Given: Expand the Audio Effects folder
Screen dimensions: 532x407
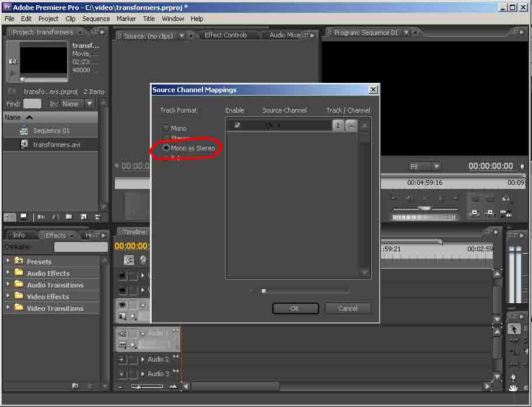Looking at the screenshot, I should pyautogui.click(x=8, y=272).
